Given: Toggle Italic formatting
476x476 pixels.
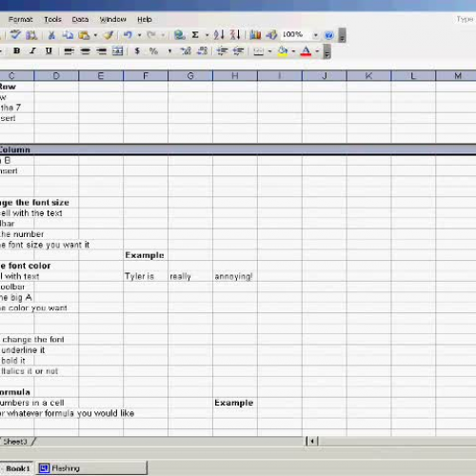Looking at the screenshot, I should pos(32,51).
